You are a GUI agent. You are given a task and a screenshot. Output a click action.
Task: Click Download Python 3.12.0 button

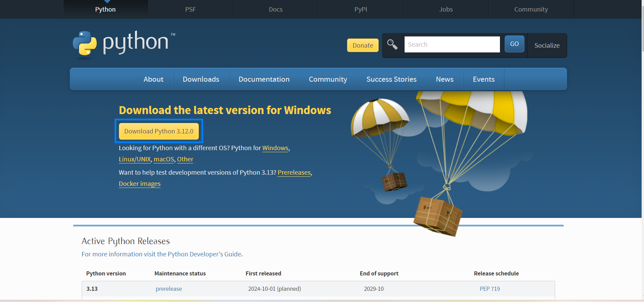[x=159, y=131]
